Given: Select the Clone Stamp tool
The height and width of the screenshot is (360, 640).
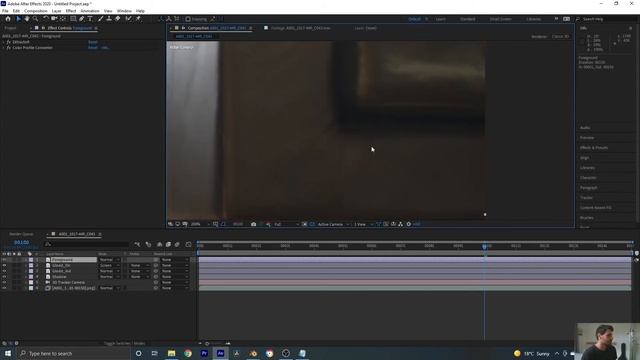Looking at the screenshot, I should point(109,19).
